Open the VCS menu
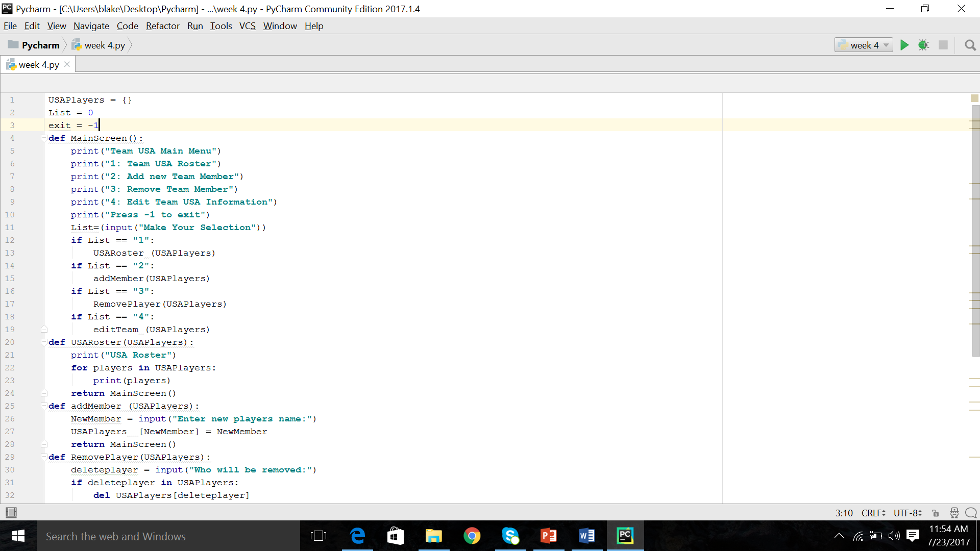The height and width of the screenshot is (551, 980). click(247, 26)
